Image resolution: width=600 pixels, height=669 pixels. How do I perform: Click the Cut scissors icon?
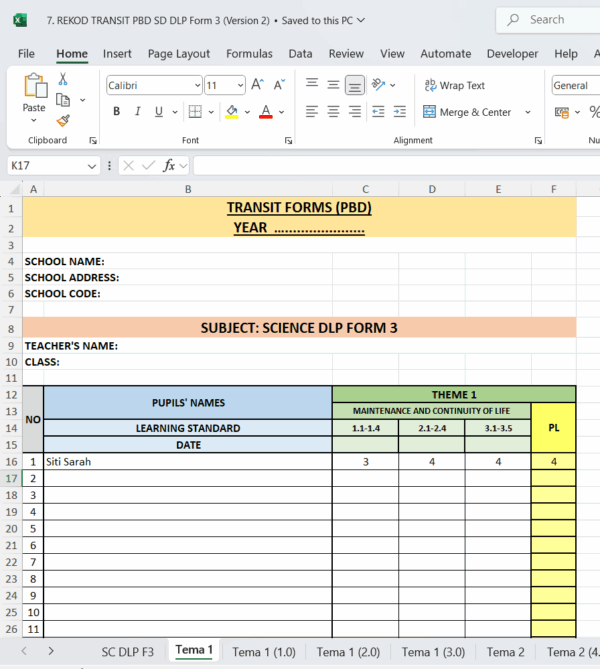[x=63, y=79]
